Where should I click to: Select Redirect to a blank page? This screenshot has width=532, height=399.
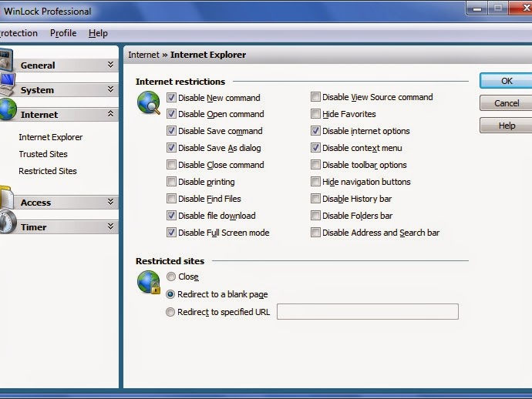170,294
